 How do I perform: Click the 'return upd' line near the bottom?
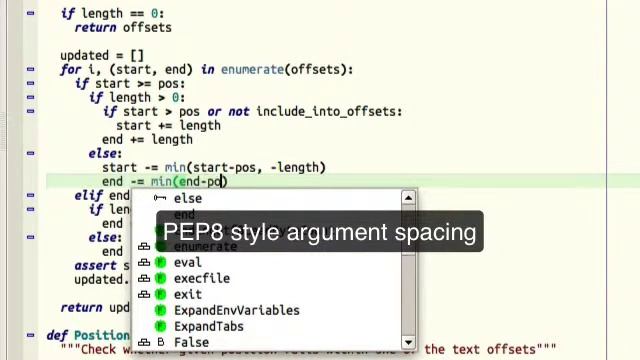click(x=95, y=307)
